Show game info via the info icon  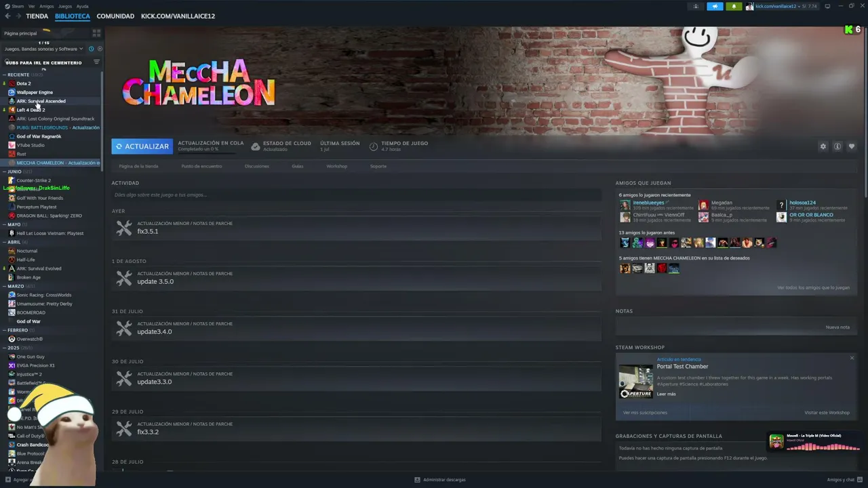click(837, 146)
